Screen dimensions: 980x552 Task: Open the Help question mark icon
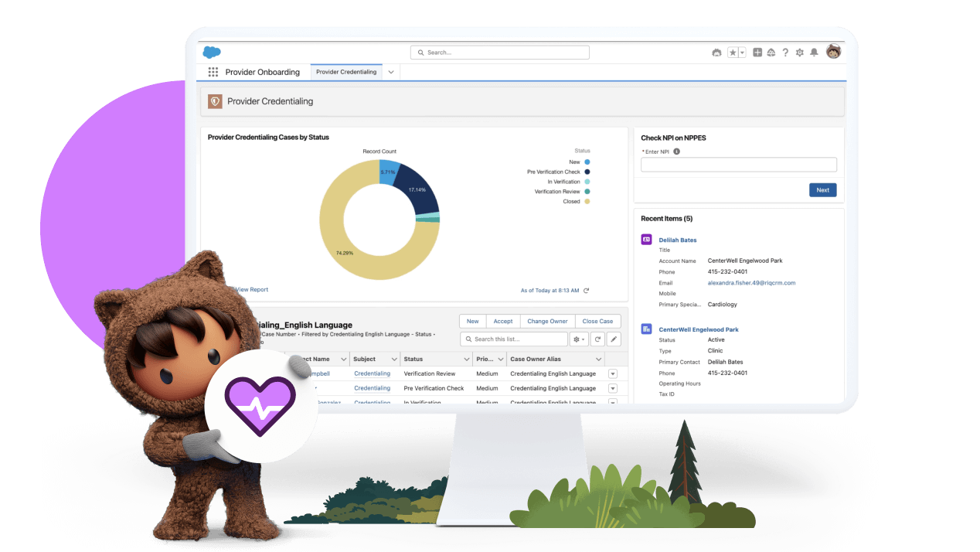coord(785,53)
